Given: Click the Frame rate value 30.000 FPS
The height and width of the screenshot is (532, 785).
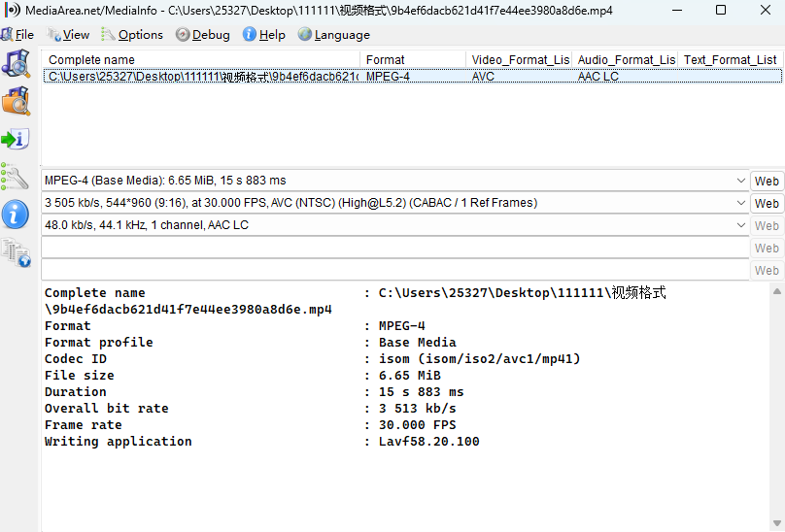Looking at the screenshot, I should (x=417, y=425).
